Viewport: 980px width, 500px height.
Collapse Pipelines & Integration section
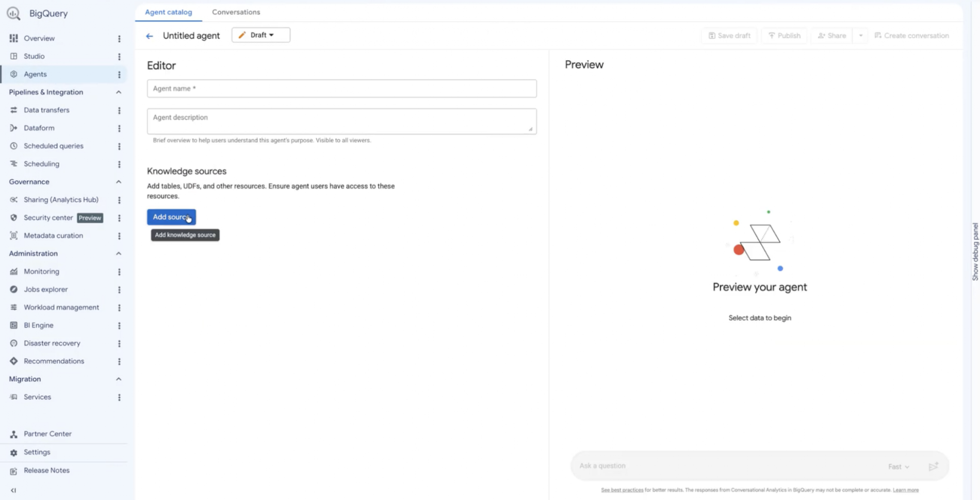119,92
